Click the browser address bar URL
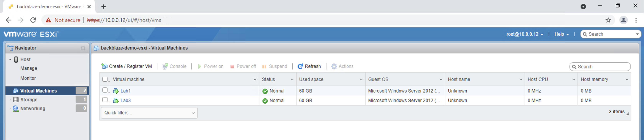Screen dimensions: 644x140 click(x=124, y=20)
